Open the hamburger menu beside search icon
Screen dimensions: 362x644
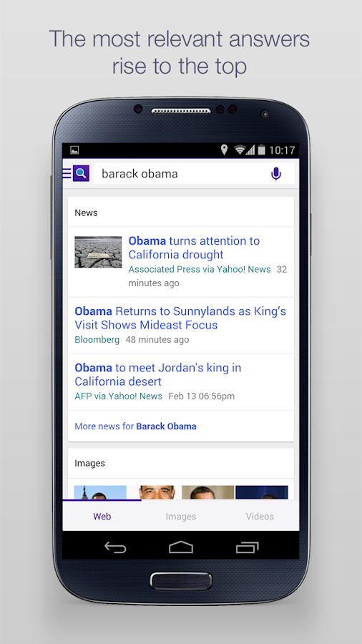coord(67,173)
